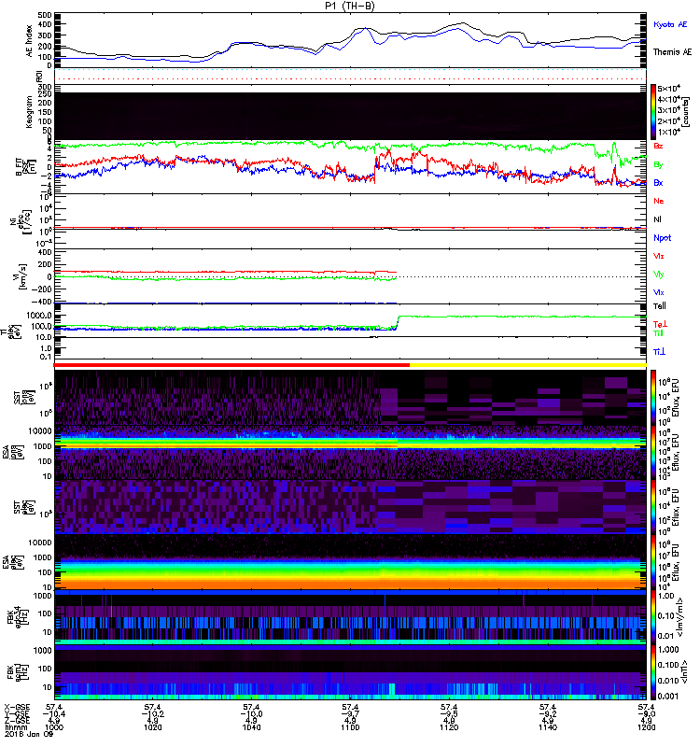The width and height of the screenshot is (700, 747).
Task: Click the AE Index axis label
Action: tap(29, 40)
